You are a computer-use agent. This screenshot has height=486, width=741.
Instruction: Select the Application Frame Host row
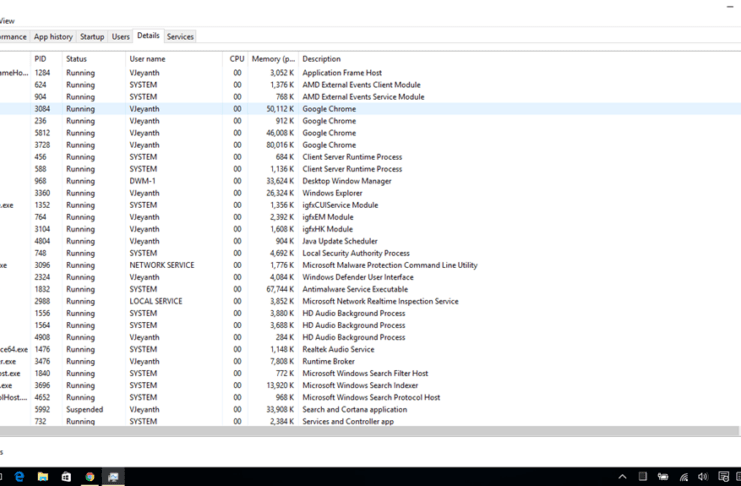(x=370, y=73)
